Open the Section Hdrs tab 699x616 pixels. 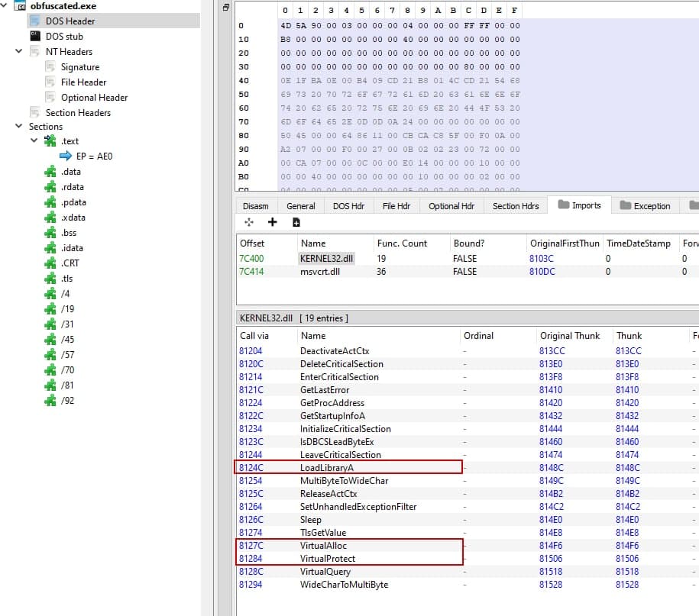point(515,206)
